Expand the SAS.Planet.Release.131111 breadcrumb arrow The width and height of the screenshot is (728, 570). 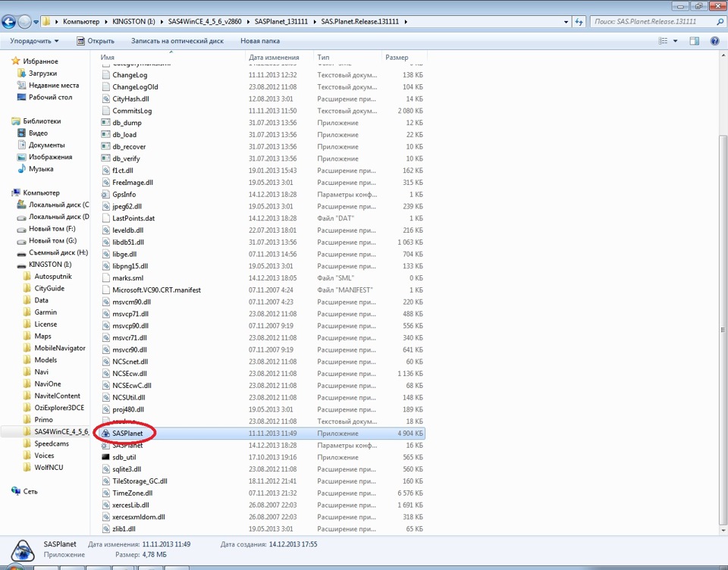point(406,21)
